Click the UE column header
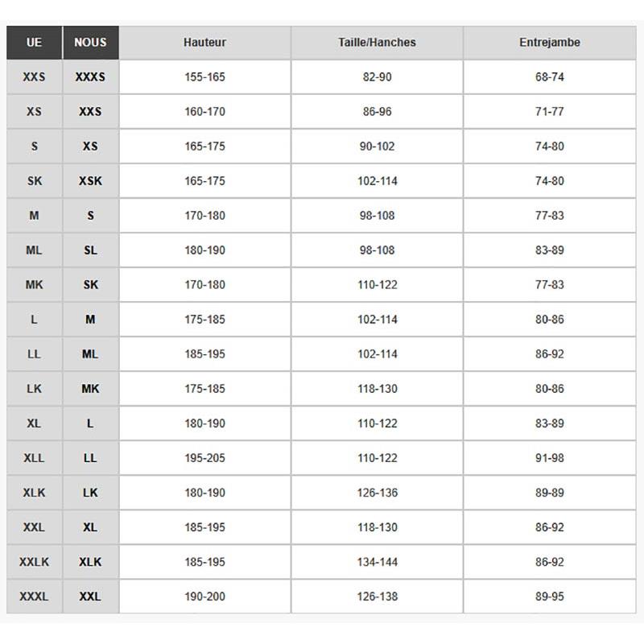 tap(34, 43)
